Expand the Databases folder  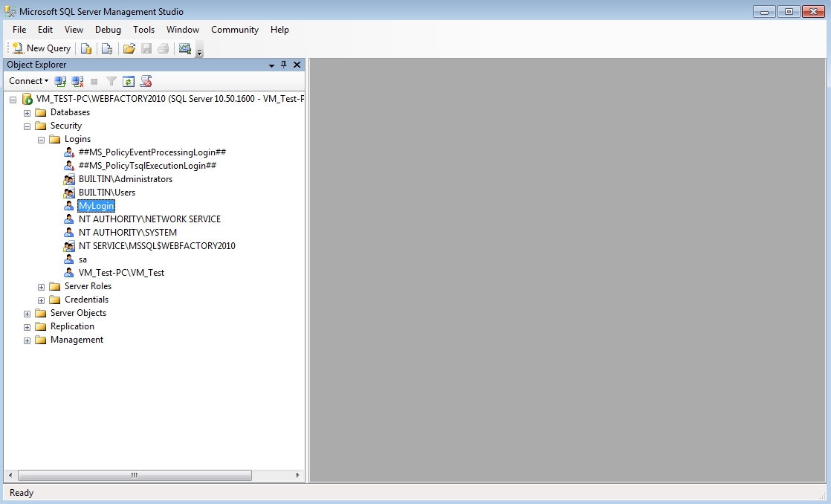coord(27,112)
